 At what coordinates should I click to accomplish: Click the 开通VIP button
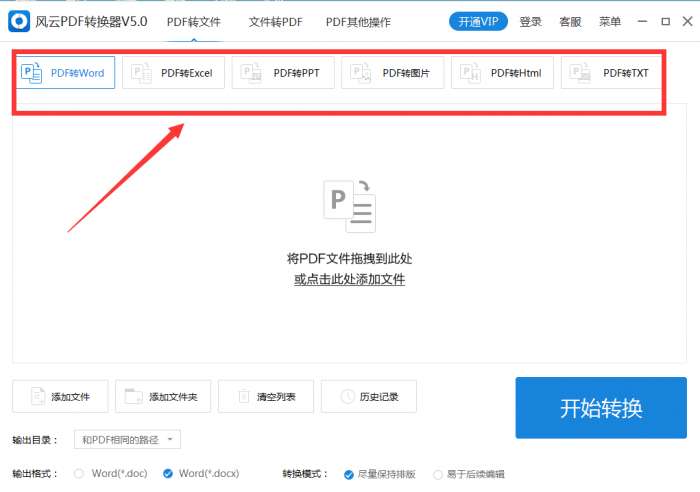coord(478,21)
